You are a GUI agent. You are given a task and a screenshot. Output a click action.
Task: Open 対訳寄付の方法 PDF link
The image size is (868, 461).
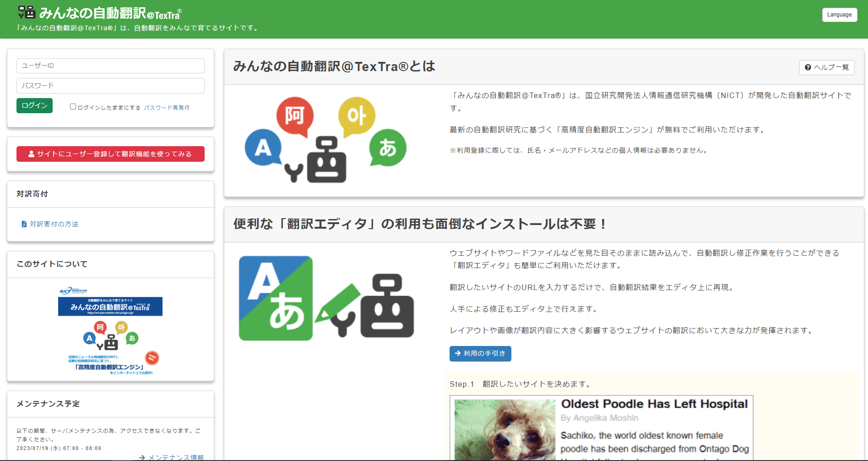pos(54,224)
